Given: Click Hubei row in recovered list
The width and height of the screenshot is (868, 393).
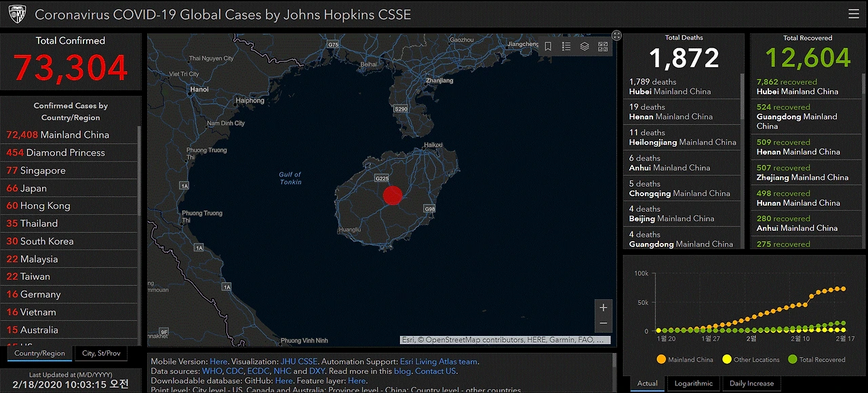Looking at the screenshot, I should [805, 86].
